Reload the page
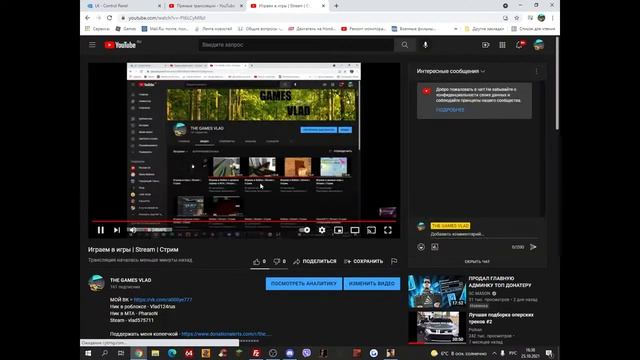 [109, 18]
